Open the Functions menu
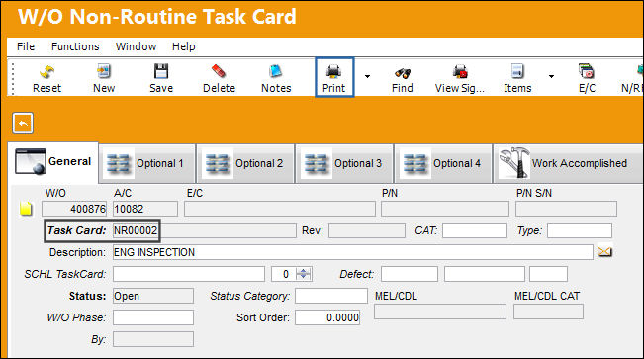Image resolution: width=644 pixels, height=359 pixels. [x=75, y=46]
